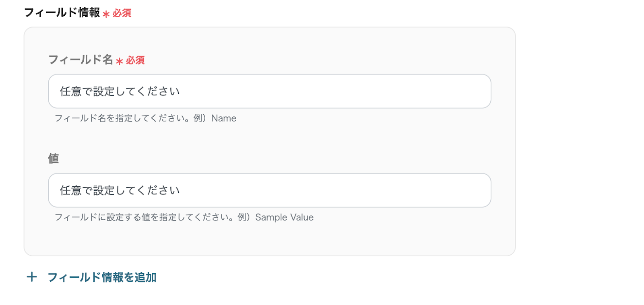The image size is (644, 305).
Task: Click placeholder text inside 値 input
Action: click(x=120, y=190)
